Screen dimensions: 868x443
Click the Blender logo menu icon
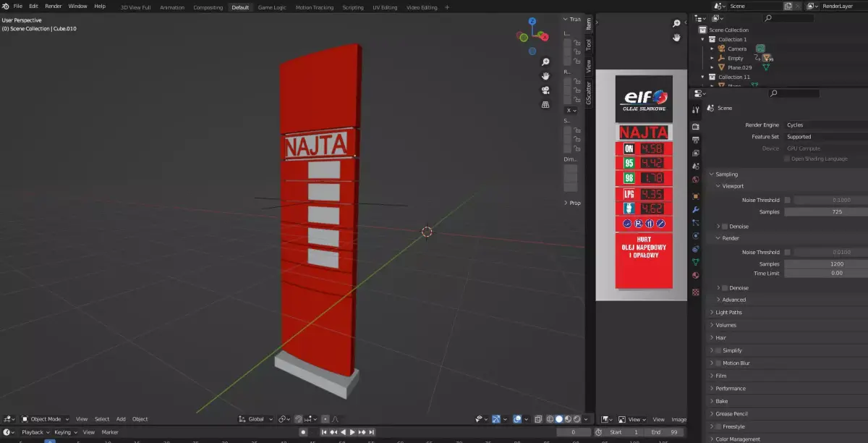5,6
